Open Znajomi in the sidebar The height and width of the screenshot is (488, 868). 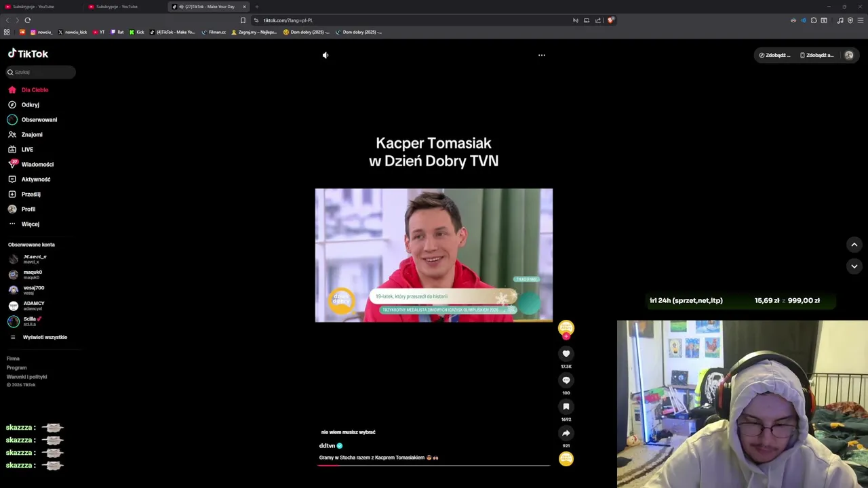25,134
